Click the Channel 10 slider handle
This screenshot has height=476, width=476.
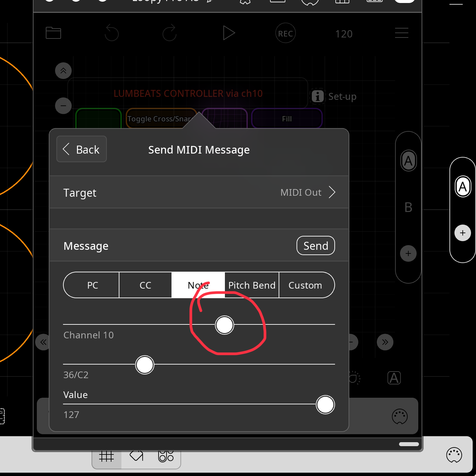tap(225, 325)
